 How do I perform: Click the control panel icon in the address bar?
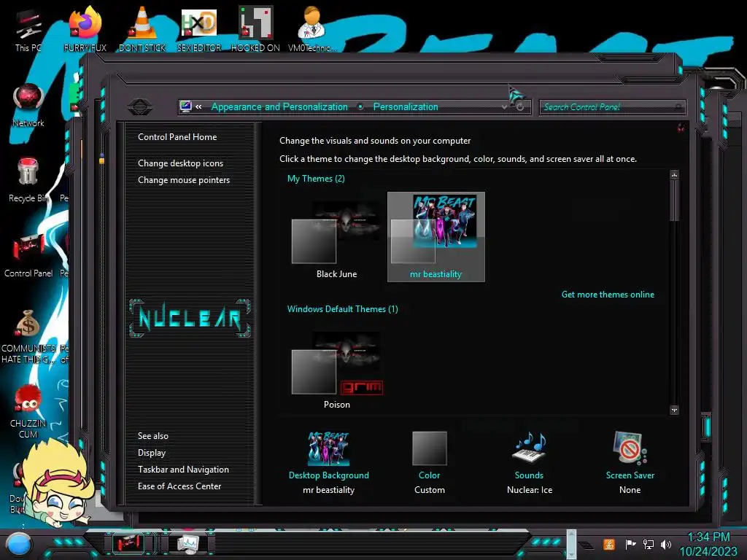[186, 106]
